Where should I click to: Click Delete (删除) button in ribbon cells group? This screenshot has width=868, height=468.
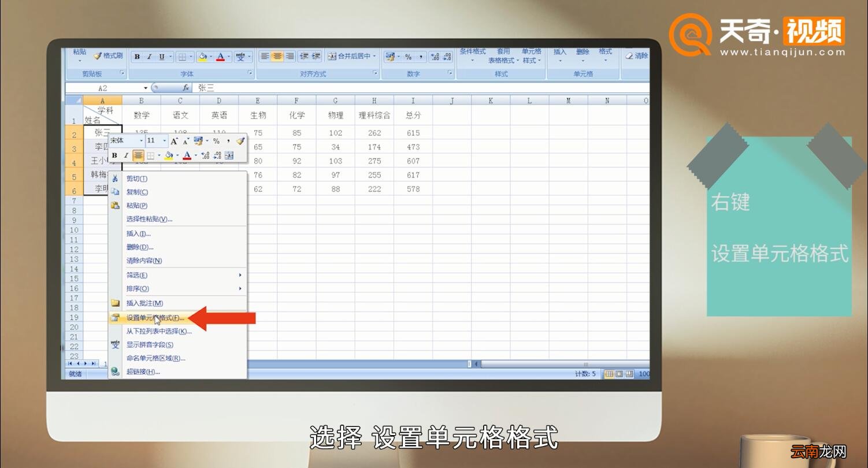pyautogui.click(x=583, y=55)
